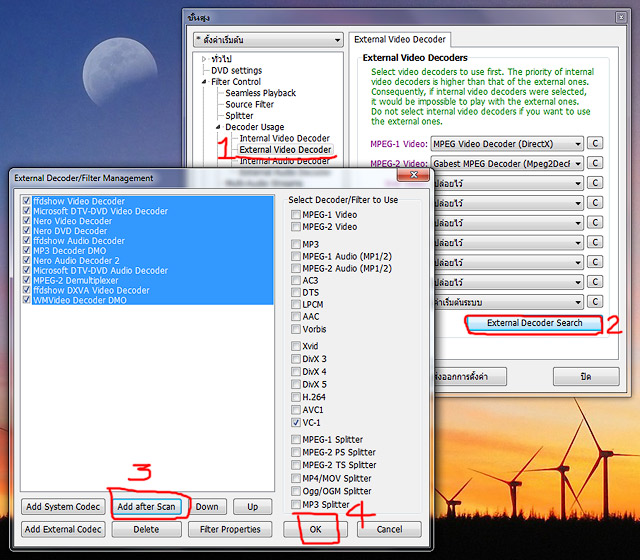Enable the Vorbis checkbox
The image size is (640, 560).
coord(296,329)
